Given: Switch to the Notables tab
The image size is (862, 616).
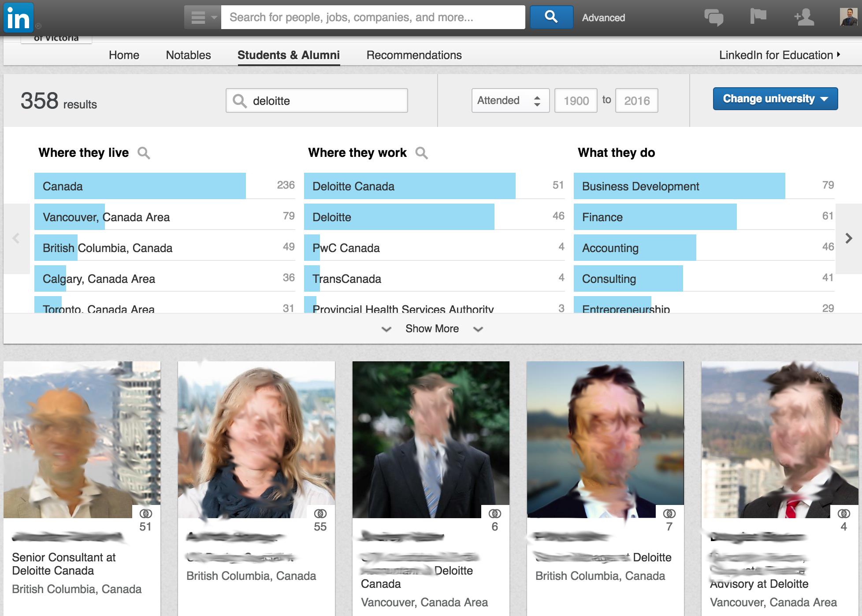Looking at the screenshot, I should [x=188, y=55].
